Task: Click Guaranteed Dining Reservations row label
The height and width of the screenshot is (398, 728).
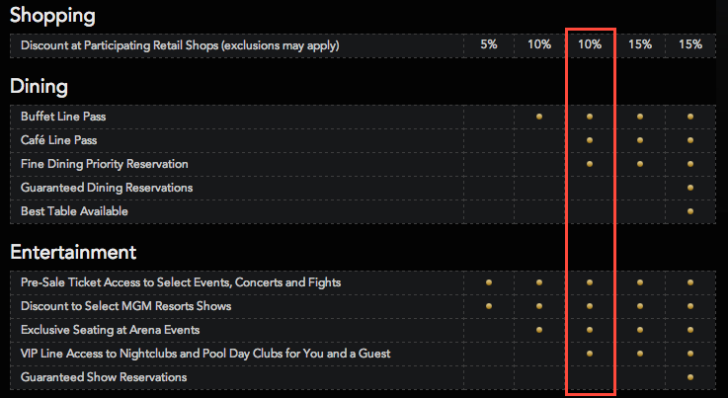Action: [x=107, y=188]
